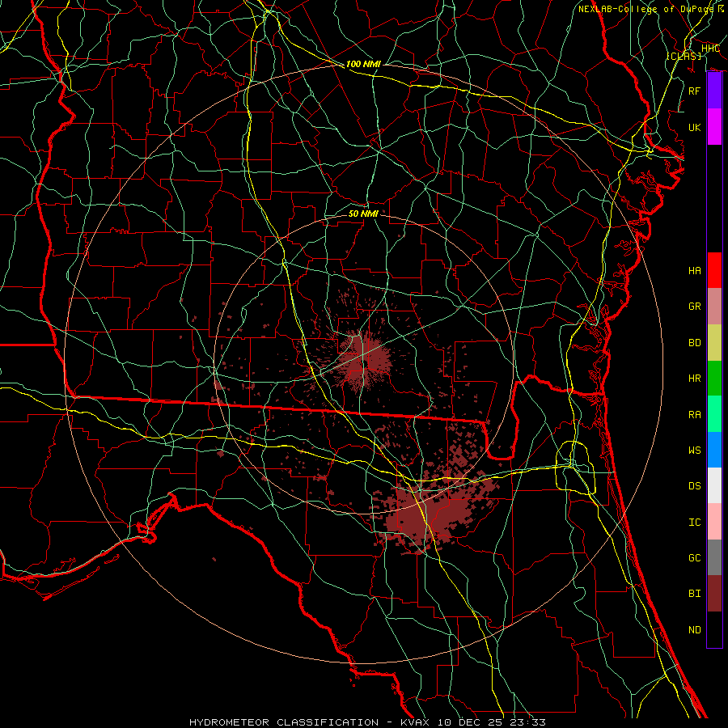Click the IC light pink legend swatch
This screenshot has height=728, width=728.
coord(714,522)
